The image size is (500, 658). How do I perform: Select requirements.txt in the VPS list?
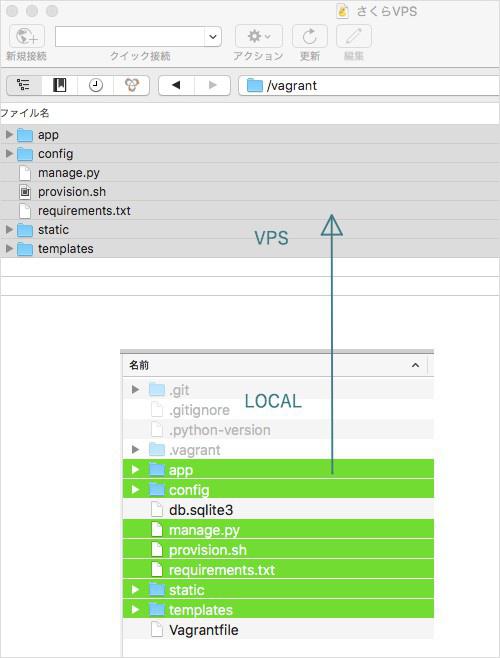(x=250, y=211)
